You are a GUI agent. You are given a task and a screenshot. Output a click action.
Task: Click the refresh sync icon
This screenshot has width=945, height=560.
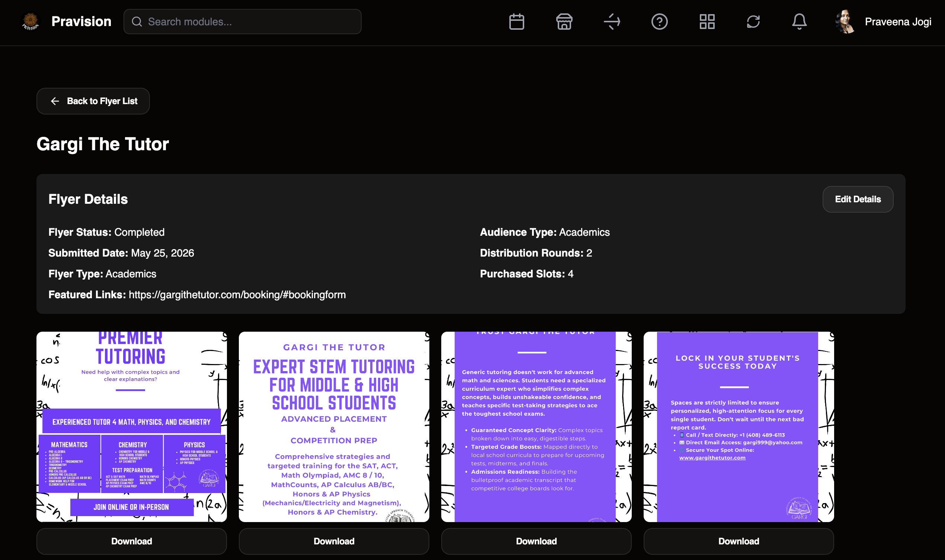pos(753,22)
